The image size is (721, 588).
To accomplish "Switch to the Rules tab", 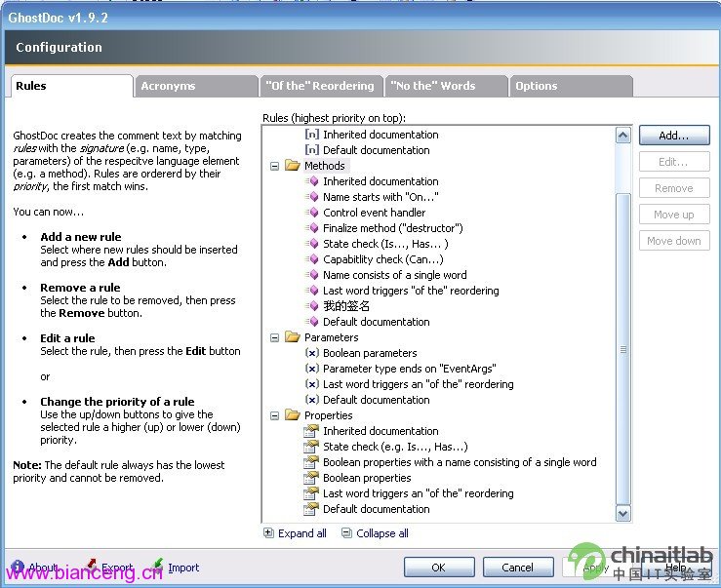I will tap(71, 86).
